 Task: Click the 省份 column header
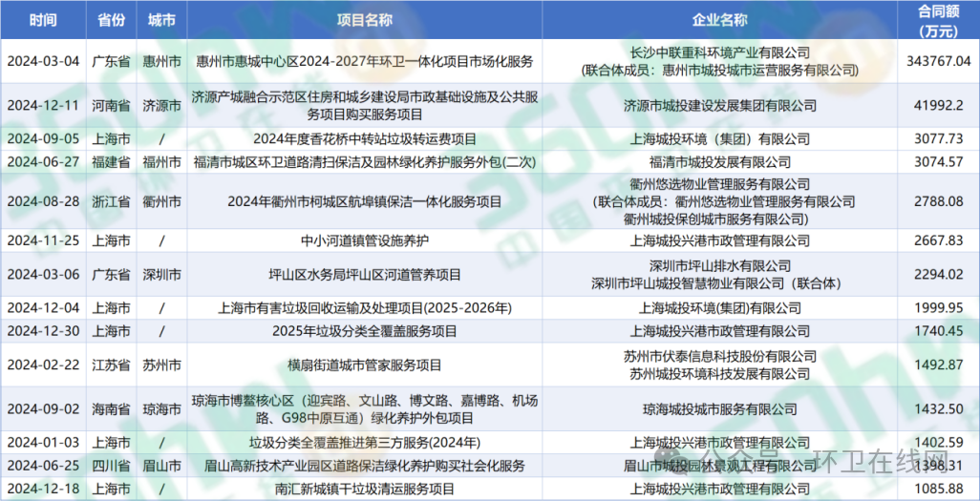(110, 20)
